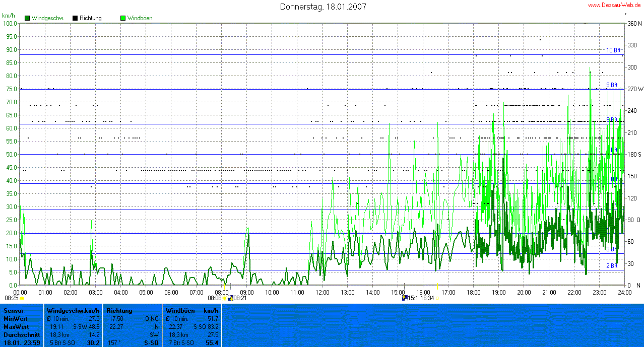Image resolution: width=644 pixels, height=347 pixels.
Task: Select the 12:00 mark on time axis
Action: point(323,292)
